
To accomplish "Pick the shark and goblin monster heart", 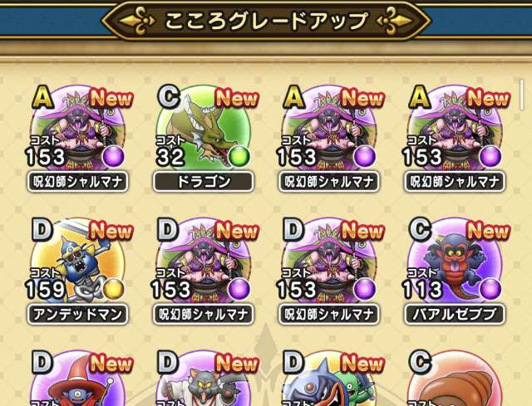I will click(x=329, y=379).
